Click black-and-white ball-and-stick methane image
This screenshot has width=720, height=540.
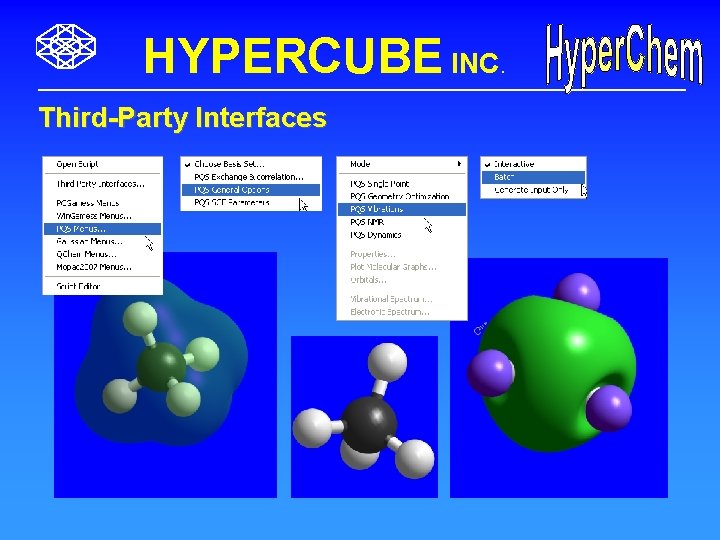[364, 416]
